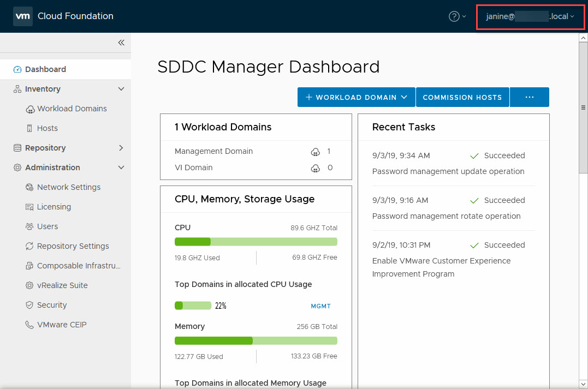Collapse the sidebar with double chevron
The height and width of the screenshot is (389, 588).
tap(121, 43)
